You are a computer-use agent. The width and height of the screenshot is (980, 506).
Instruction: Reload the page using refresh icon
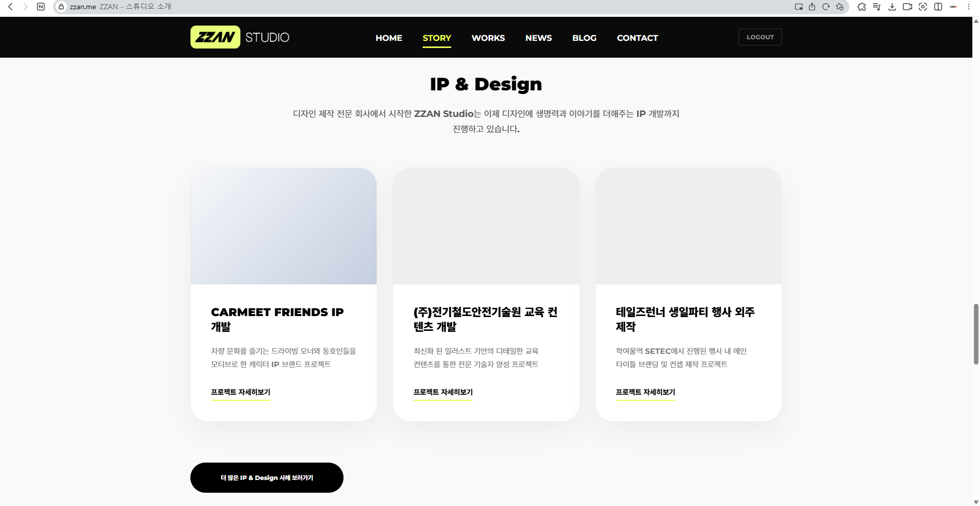coord(826,7)
